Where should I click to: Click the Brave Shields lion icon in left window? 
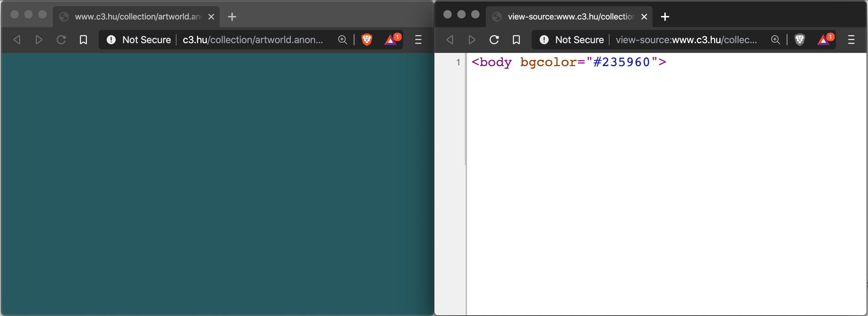tap(367, 40)
